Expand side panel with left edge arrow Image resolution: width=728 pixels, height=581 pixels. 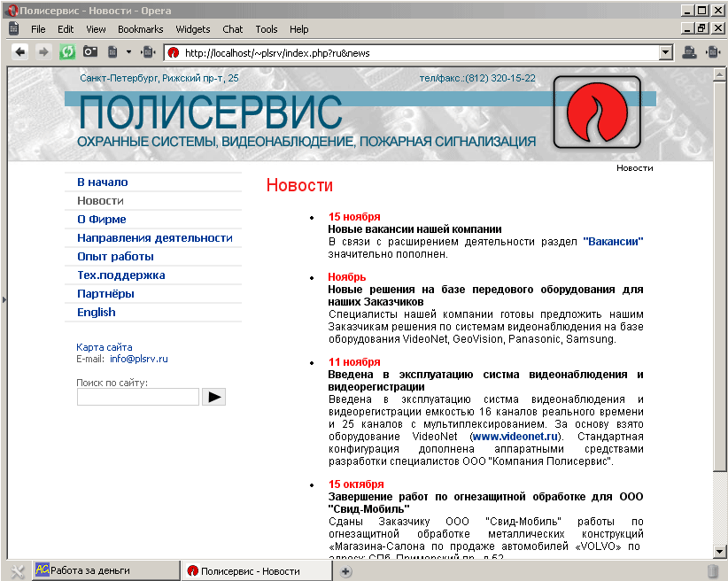click(x=4, y=299)
